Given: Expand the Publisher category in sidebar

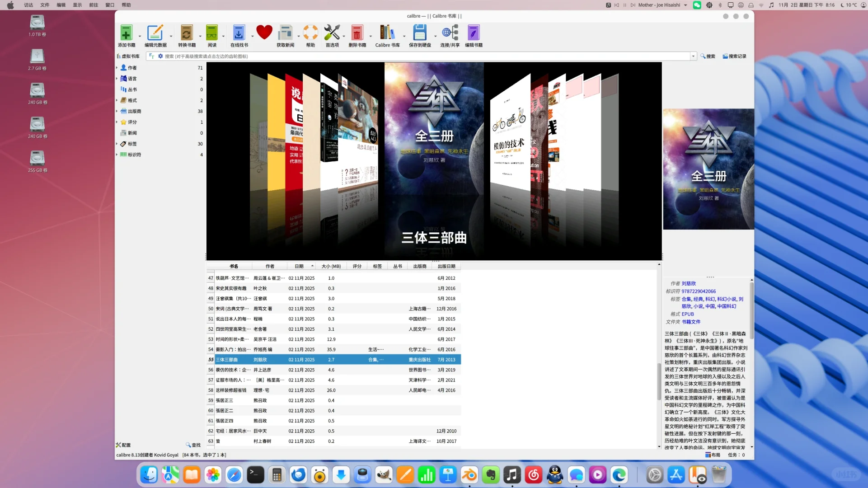Looking at the screenshot, I should coord(117,111).
